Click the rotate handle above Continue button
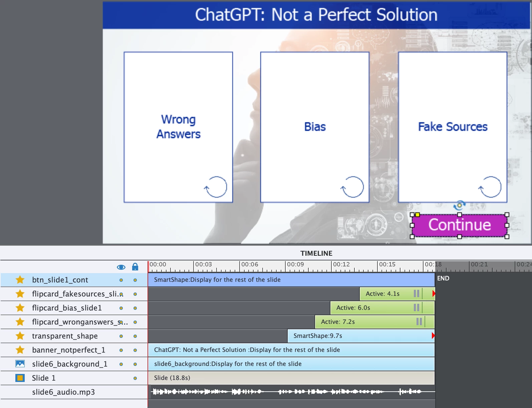This screenshot has height=408, width=532. point(460,205)
